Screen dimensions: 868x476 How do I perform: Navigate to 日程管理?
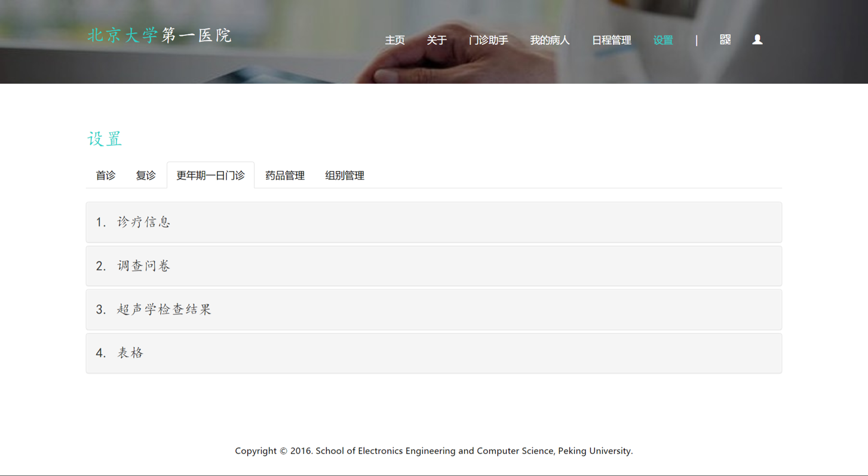coord(612,40)
